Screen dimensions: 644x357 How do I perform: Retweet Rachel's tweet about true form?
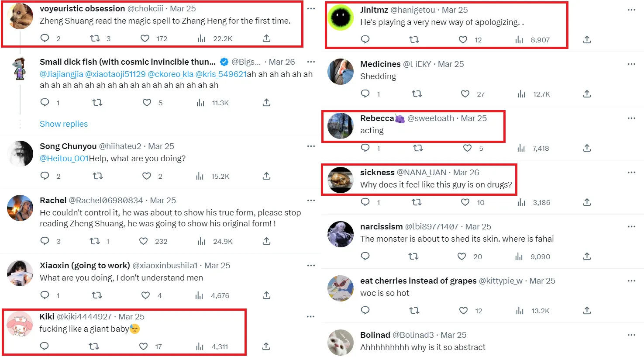95,241
